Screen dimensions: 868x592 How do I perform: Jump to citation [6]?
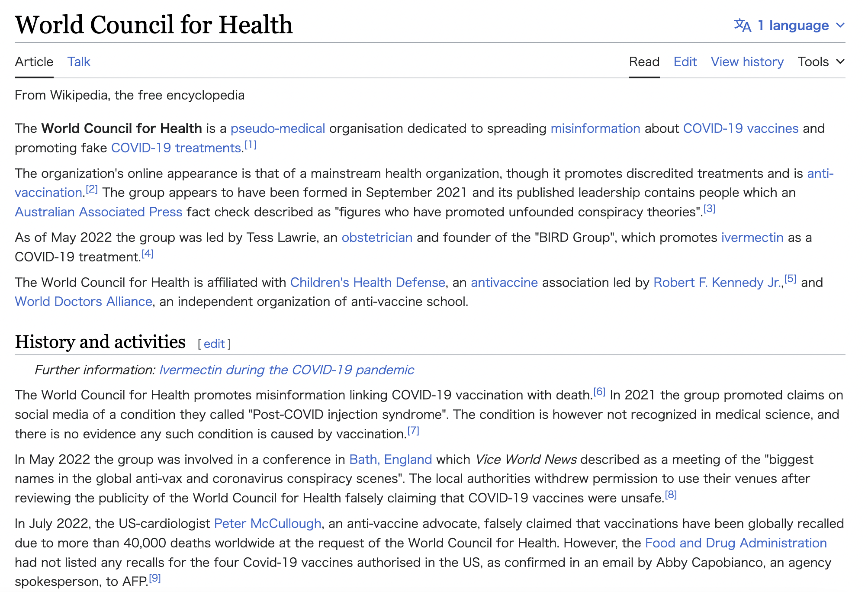[x=599, y=392]
